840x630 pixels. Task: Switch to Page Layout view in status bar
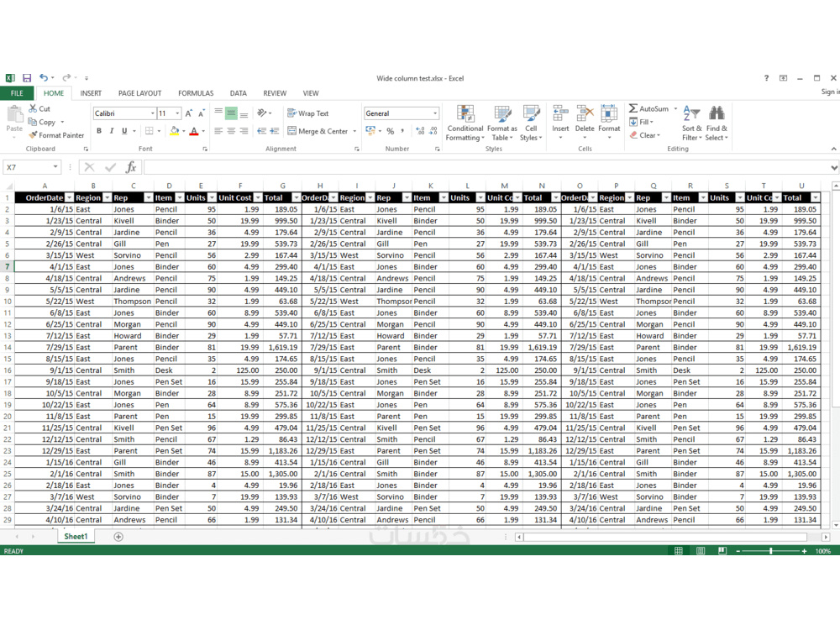(701, 551)
